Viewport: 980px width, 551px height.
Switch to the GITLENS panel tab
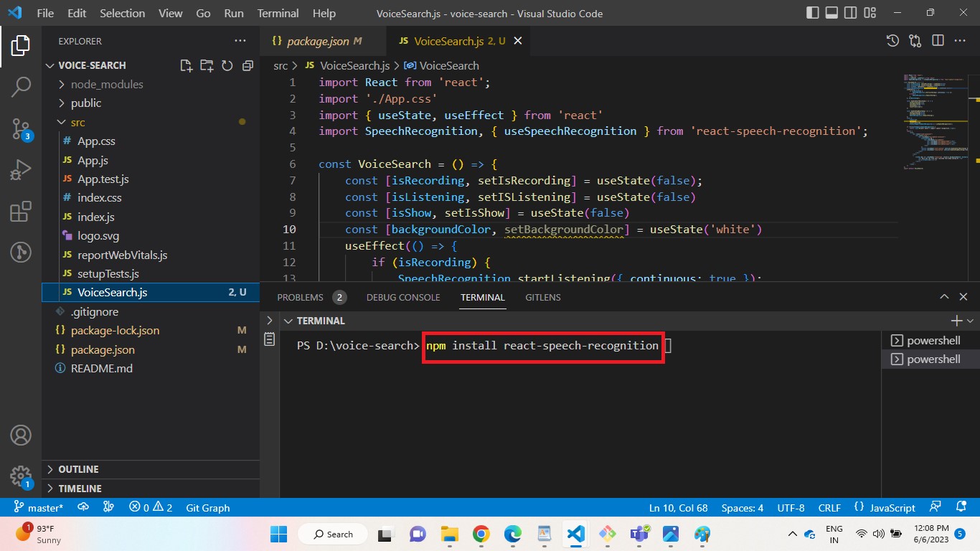[543, 297]
